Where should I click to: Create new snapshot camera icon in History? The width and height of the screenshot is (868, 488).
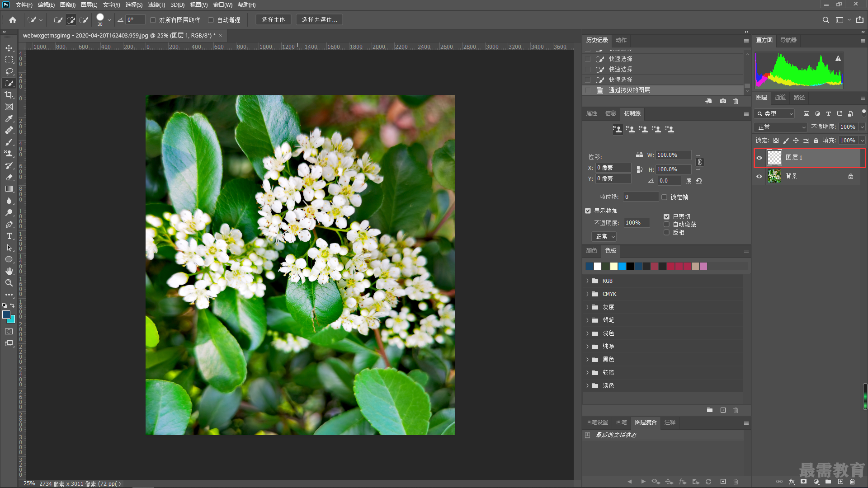723,101
